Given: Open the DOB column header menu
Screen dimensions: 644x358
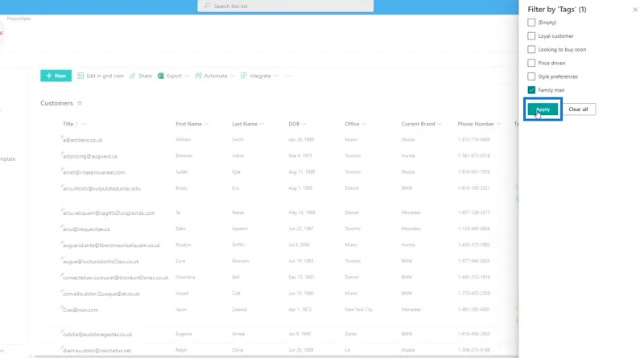Looking at the screenshot, I should (x=297, y=124).
